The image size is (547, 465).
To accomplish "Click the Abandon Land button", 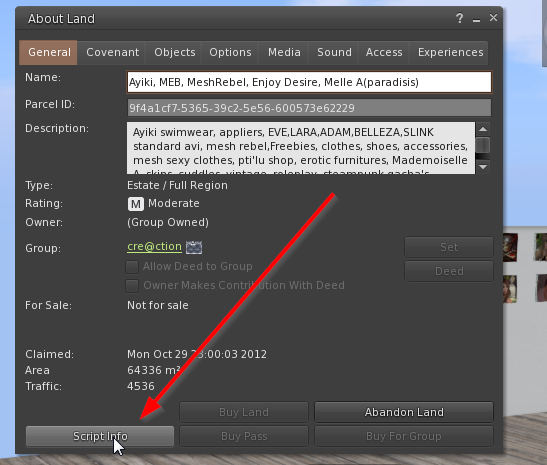I will [x=404, y=412].
